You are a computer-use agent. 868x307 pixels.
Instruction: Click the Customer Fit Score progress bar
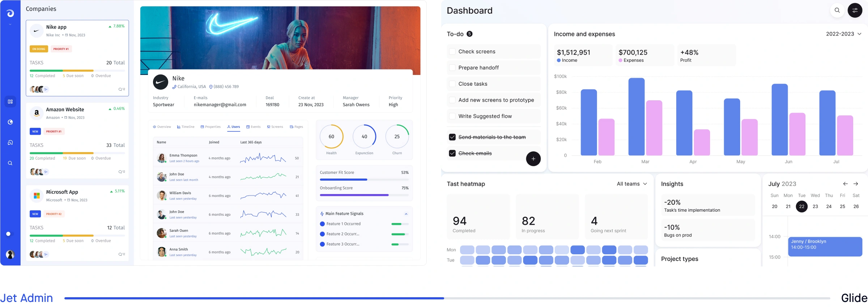click(364, 180)
